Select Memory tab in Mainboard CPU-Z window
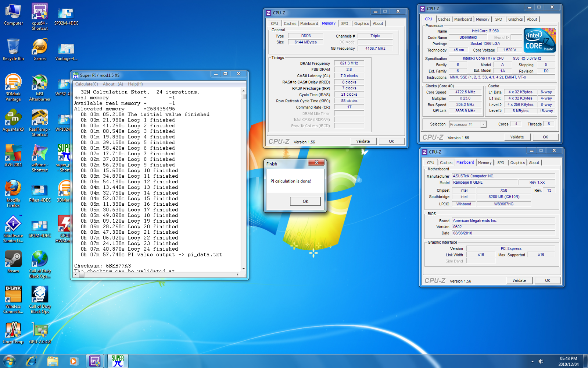 (x=485, y=163)
